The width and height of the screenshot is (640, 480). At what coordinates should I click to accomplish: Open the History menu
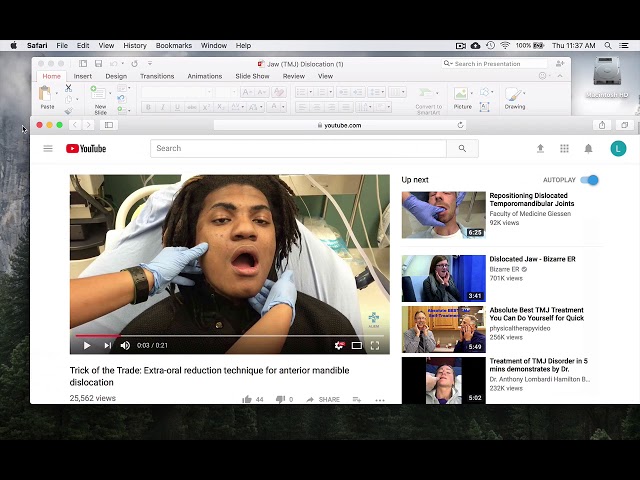135,46
